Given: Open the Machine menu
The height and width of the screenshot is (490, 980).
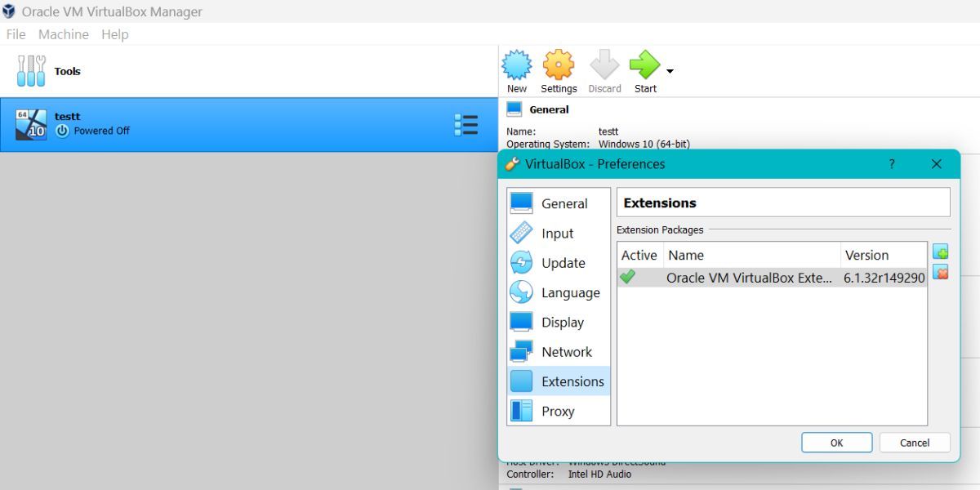Looking at the screenshot, I should click(x=63, y=34).
